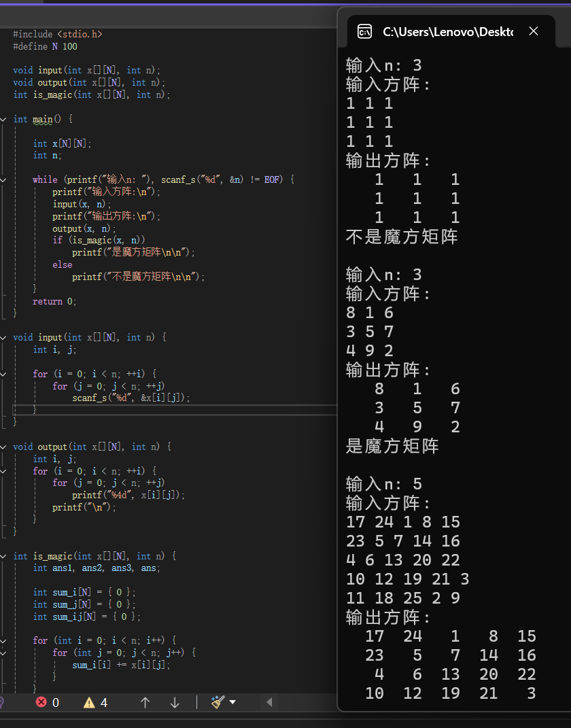Click the horizontal scrollbar left arrow
The height and width of the screenshot is (728, 571).
click(x=269, y=702)
